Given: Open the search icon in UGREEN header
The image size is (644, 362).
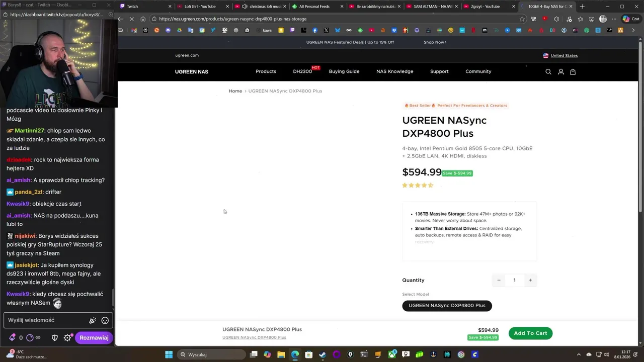Looking at the screenshot, I should pos(548,72).
